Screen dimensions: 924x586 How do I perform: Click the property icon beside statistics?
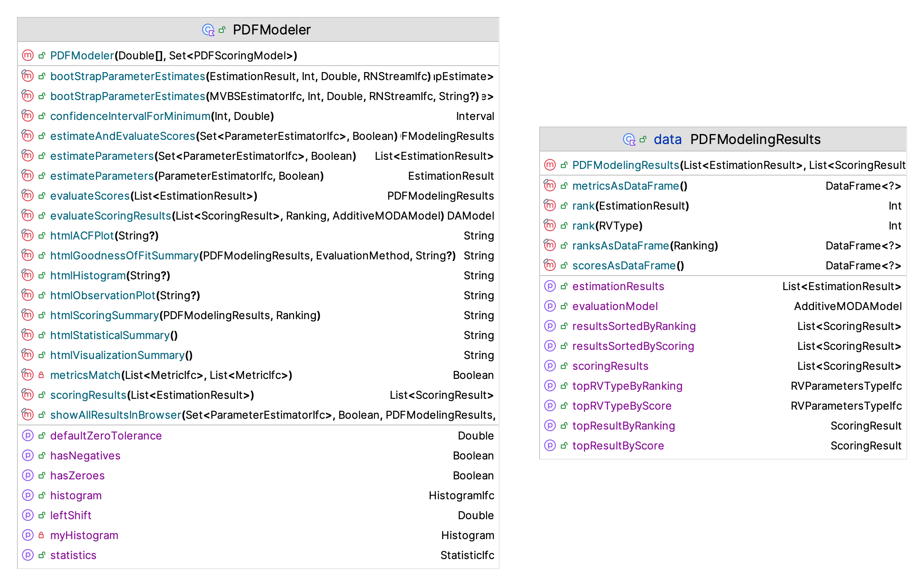(28, 555)
